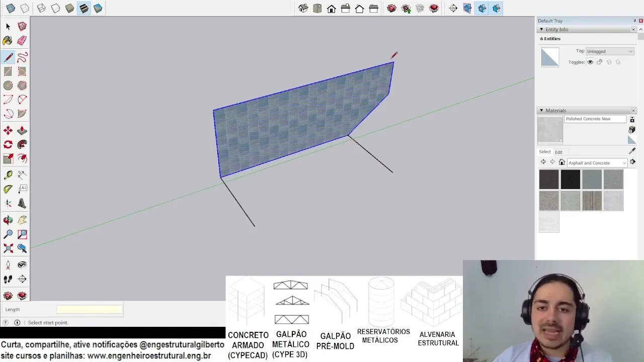This screenshot has width=644, height=362.
Task: Select the Zoom Window tool
Action: point(22,234)
